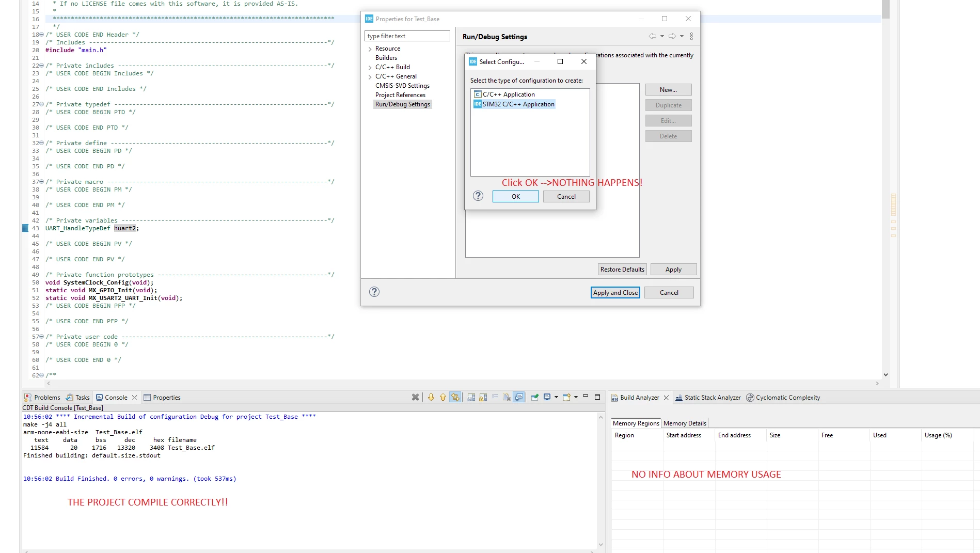Cancel the Select Configuration dialog
Screen dimensions: 980x553
tap(566, 197)
